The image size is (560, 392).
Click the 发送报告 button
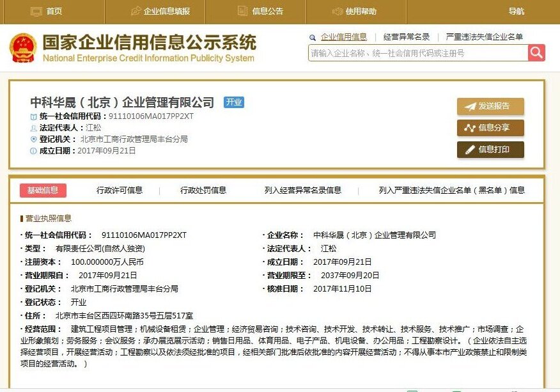coord(490,107)
